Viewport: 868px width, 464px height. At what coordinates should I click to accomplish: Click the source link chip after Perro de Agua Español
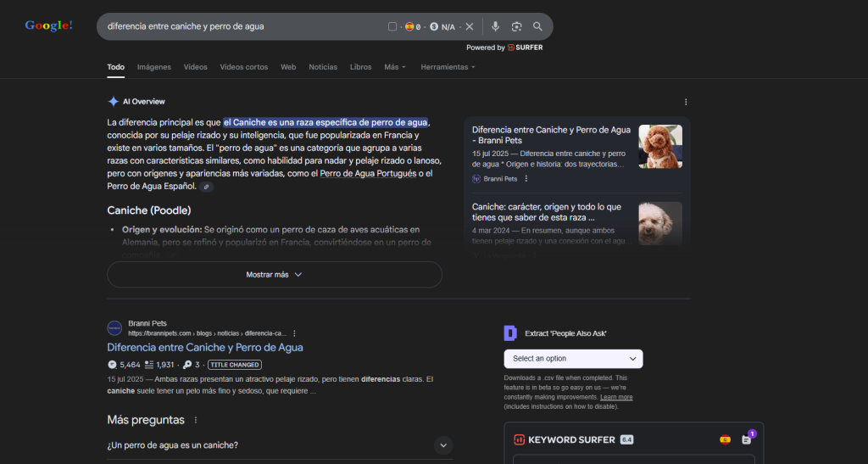point(206,187)
